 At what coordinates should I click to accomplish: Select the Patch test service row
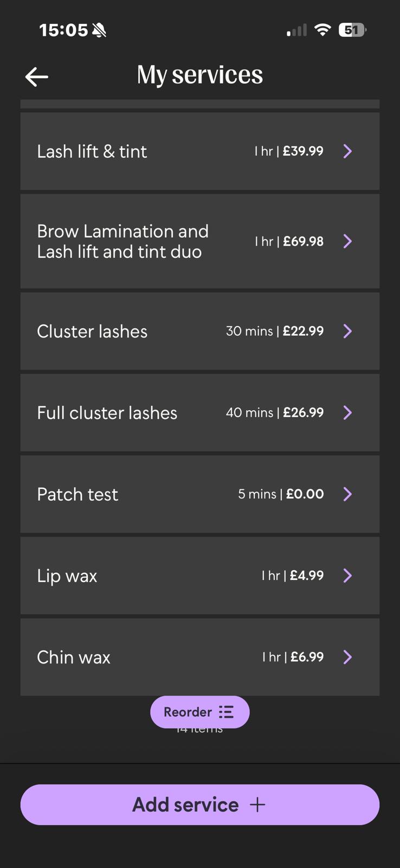pyautogui.click(x=163, y=494)
